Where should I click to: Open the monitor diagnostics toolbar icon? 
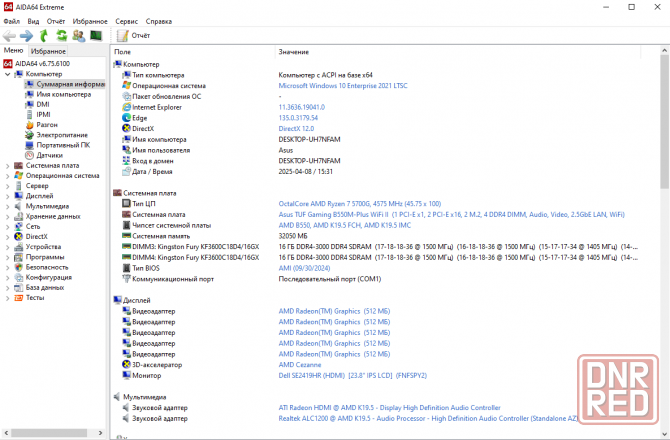click(x=96, y=36)
